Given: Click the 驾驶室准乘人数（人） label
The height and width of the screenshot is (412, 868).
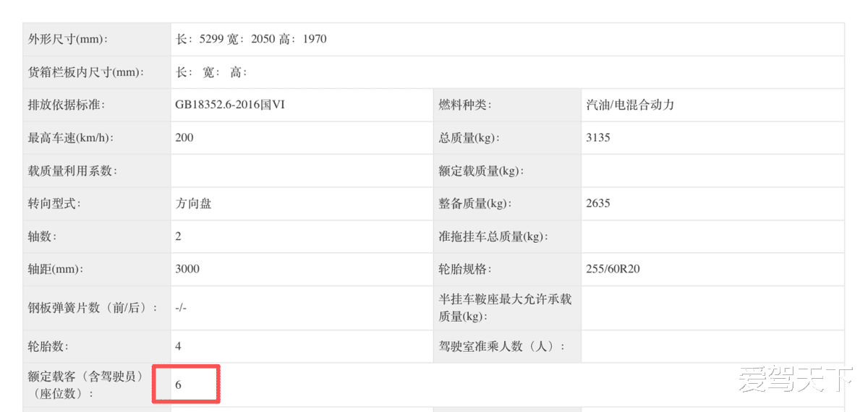Looking at the screenshot, I should point(501,346).
